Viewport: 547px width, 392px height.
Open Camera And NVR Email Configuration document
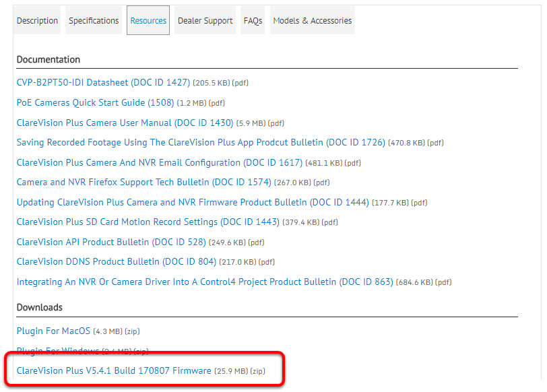[x=160, y=162]
